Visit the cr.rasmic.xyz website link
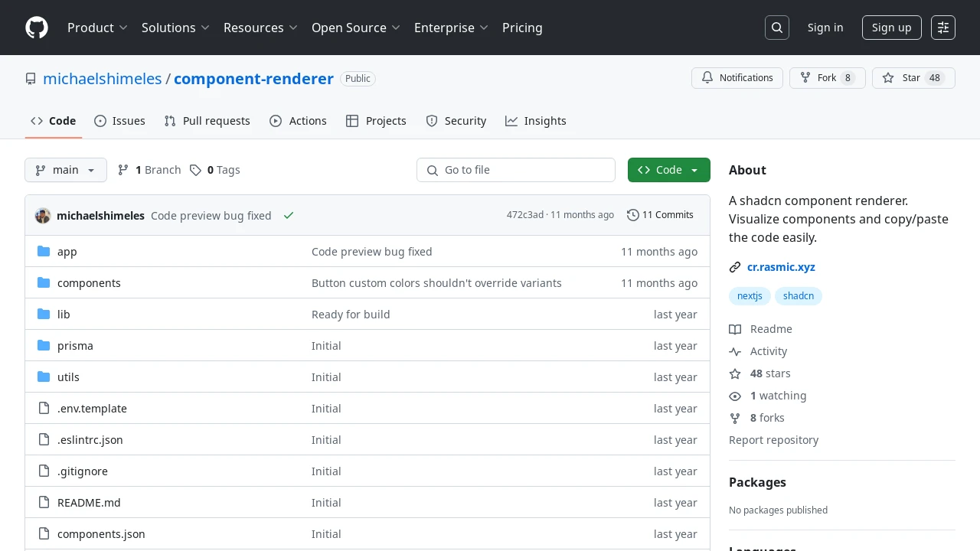The image size is (980, 551). (781, 267)
